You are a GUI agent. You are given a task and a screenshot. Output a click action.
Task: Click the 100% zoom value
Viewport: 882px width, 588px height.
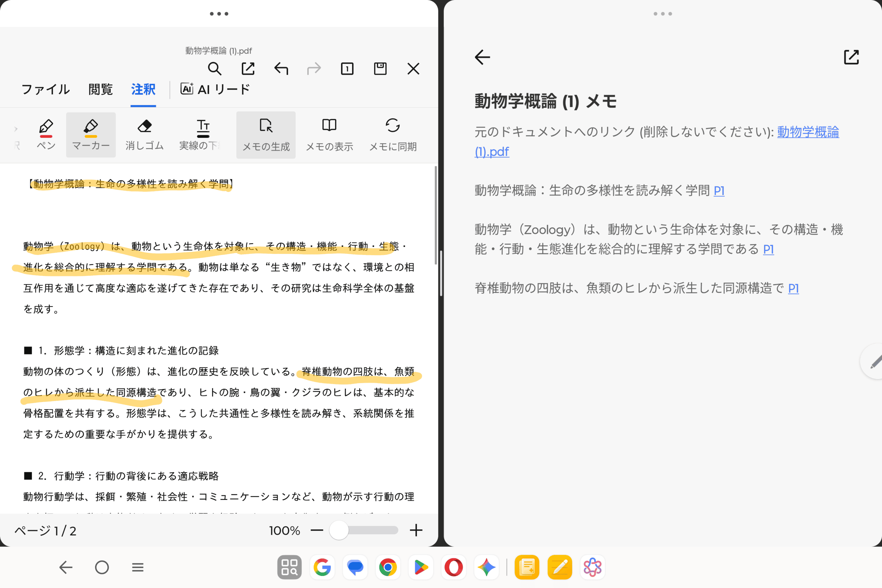(284, 531)
